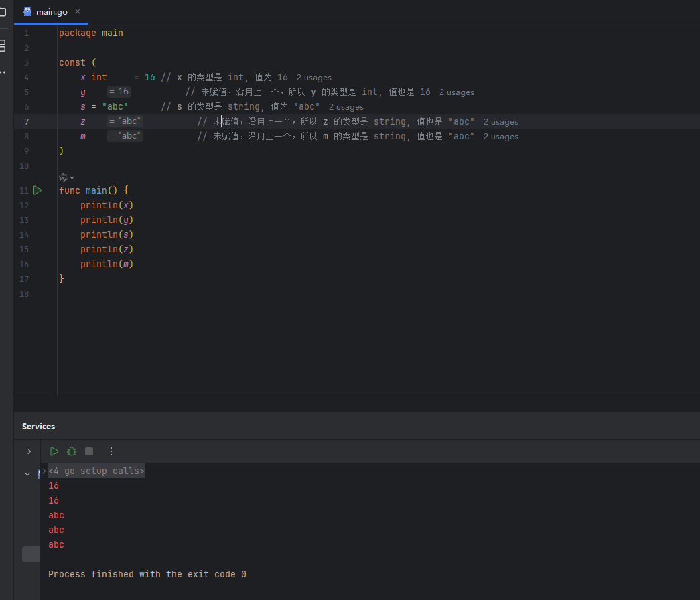Open the AI assistant dropdown above func main
This screenshot has height=600, width=700.
coord(66,177)
